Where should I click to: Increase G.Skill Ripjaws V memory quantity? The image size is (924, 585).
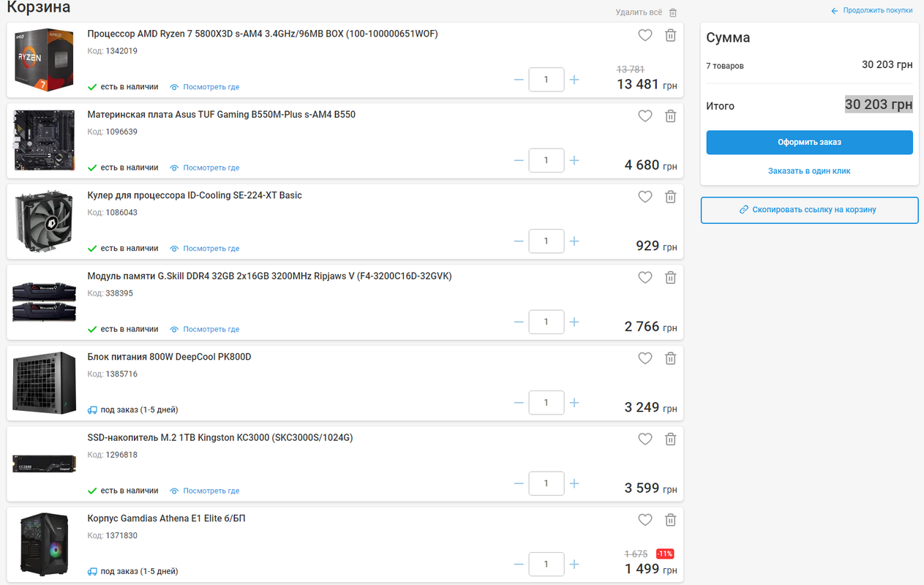[x=574, y=322]
